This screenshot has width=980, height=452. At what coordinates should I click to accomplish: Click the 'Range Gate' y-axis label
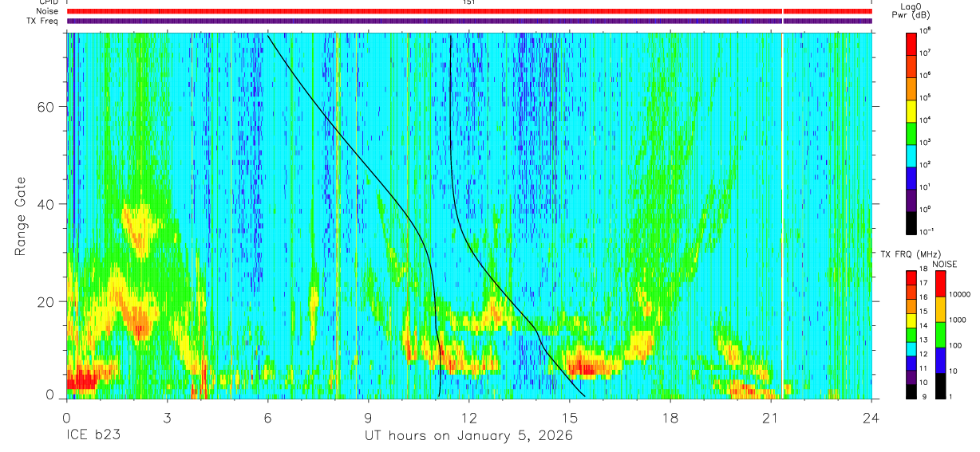pos(21,215)
